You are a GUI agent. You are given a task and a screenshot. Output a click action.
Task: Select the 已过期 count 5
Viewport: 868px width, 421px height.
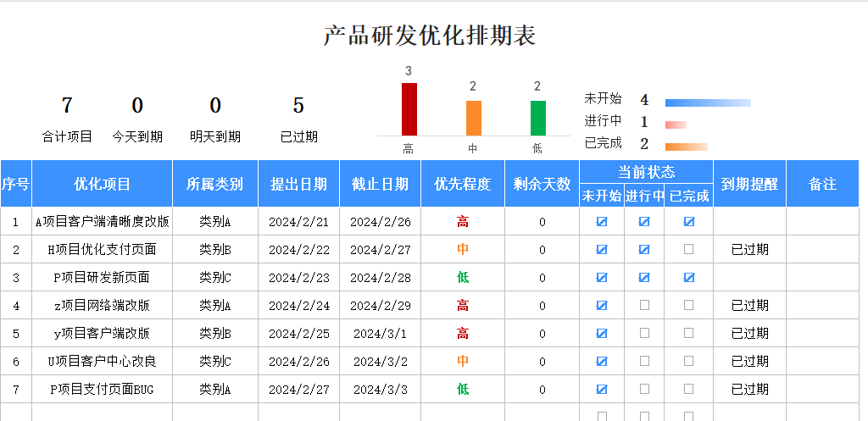[299, 105]
